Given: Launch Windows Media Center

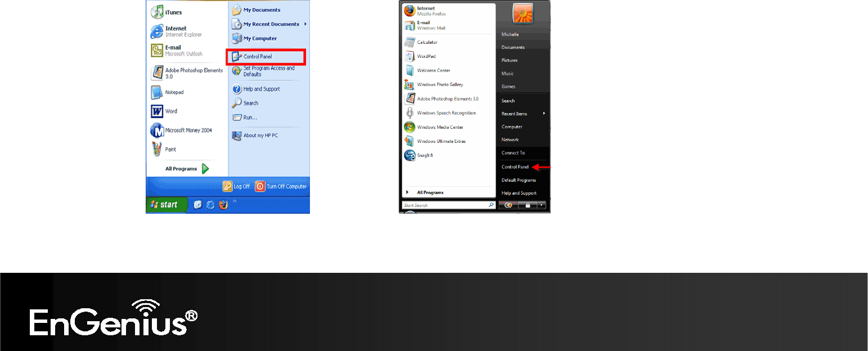Looking at the screenshot, I should 434,127.
